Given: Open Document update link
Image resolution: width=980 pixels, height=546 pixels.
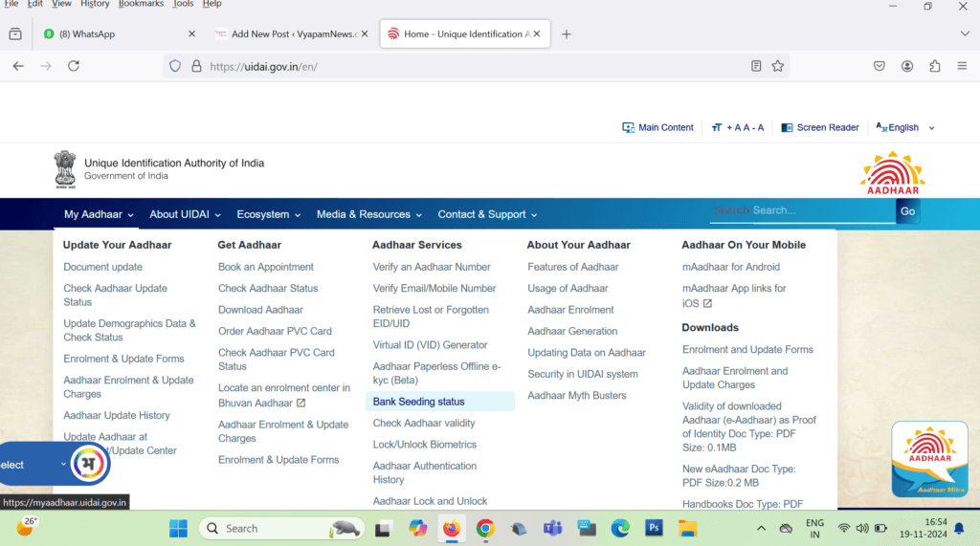Looking at the screenshot, I should pyautogui.click(x=102, y=267).
